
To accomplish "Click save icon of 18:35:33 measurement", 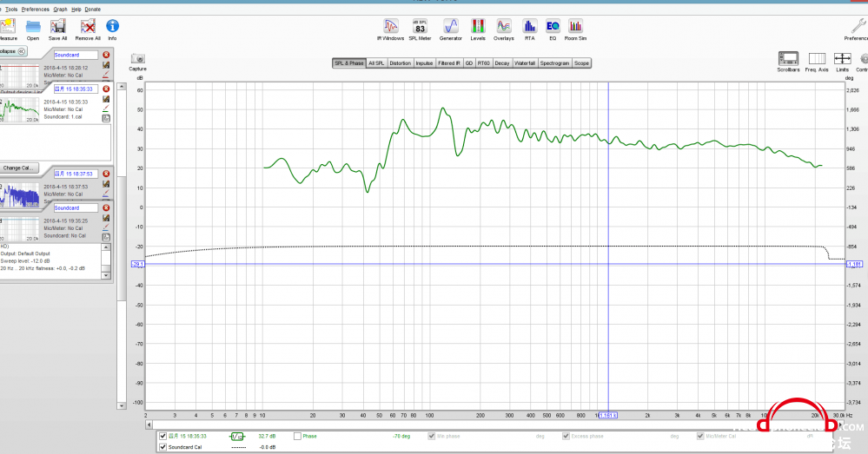I will (106, 99).
